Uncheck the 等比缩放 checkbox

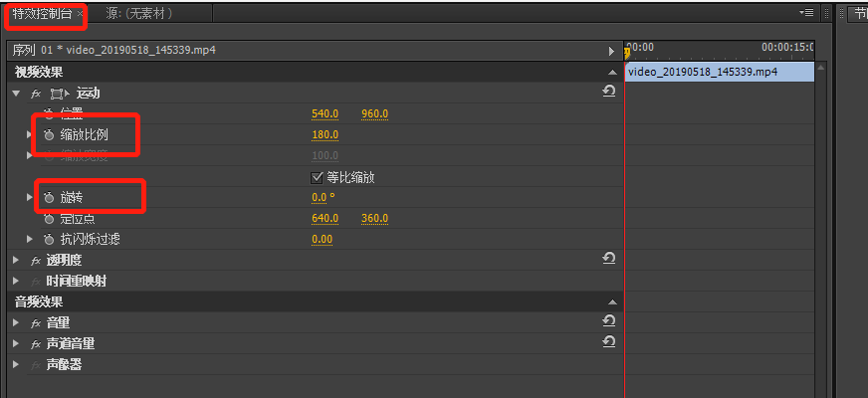point(318,177)
